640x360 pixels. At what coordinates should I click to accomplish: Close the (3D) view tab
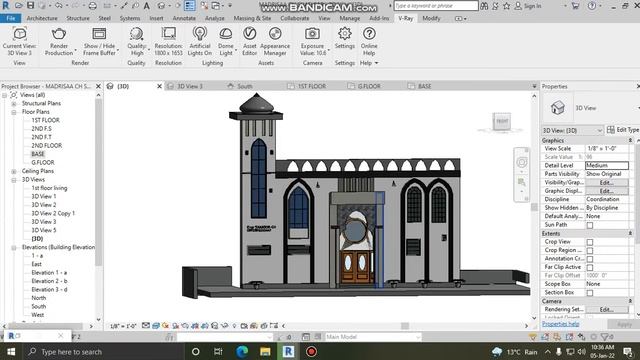(x=159, y=86)
